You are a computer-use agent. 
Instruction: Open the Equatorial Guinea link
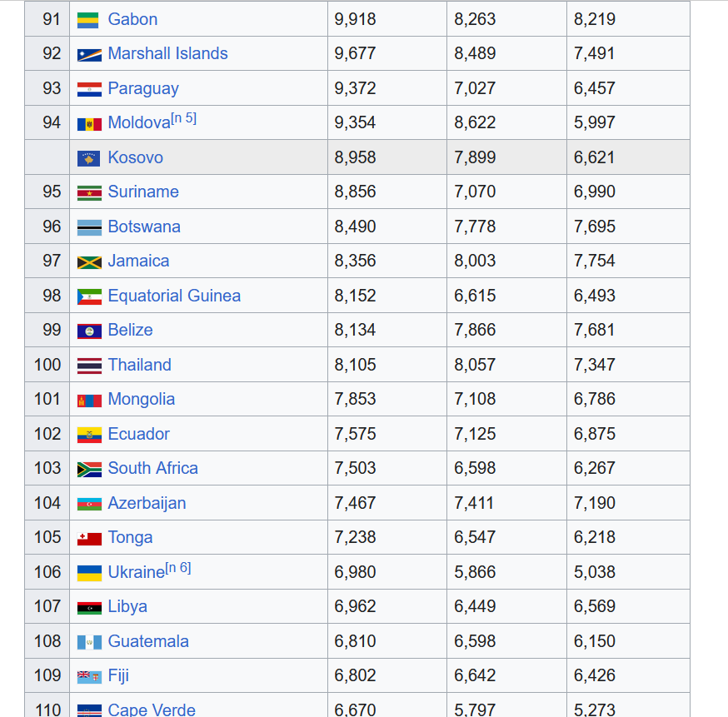click(174, 296)
